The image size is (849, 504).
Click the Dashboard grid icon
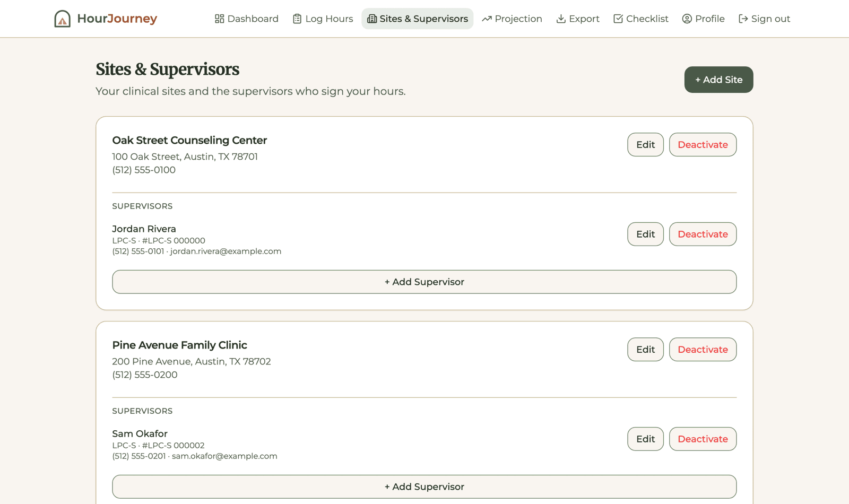point(219,19)
